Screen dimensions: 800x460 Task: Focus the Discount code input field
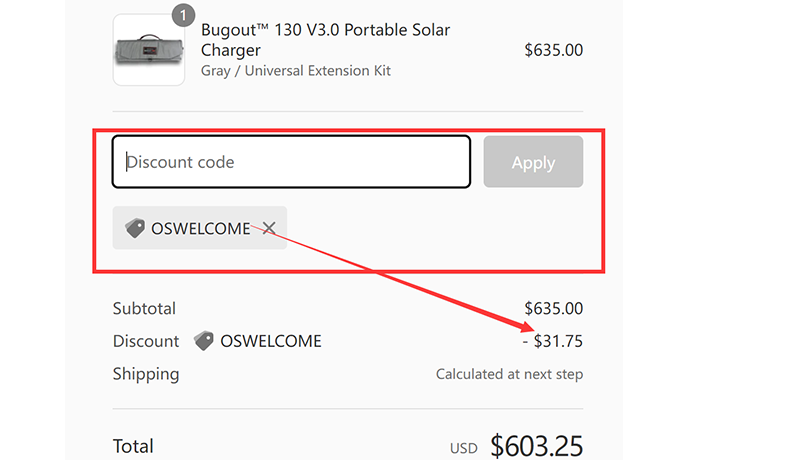(291, 162)
